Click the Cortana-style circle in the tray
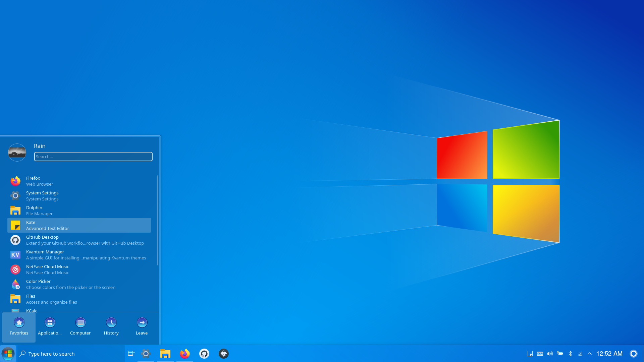This screenshot has height=362, width=644. (634, 354)
